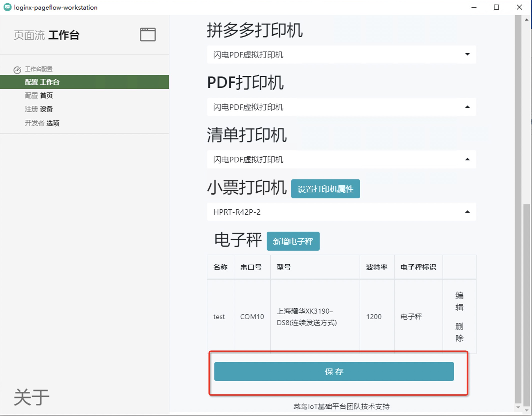This screenshot has height=416, width=532.
Task: Open the 小票打印机 HPRT-R42P-2 dropdown
Action: click(341, 212)
